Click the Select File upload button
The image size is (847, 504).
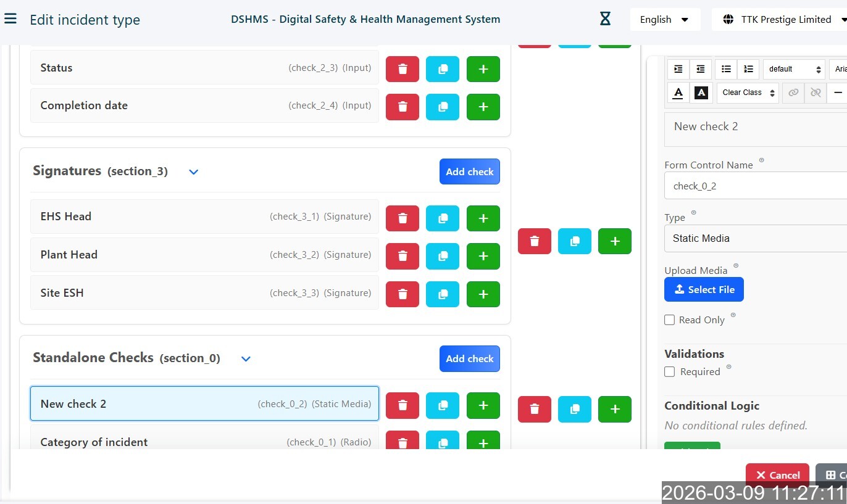coord(704,289)
